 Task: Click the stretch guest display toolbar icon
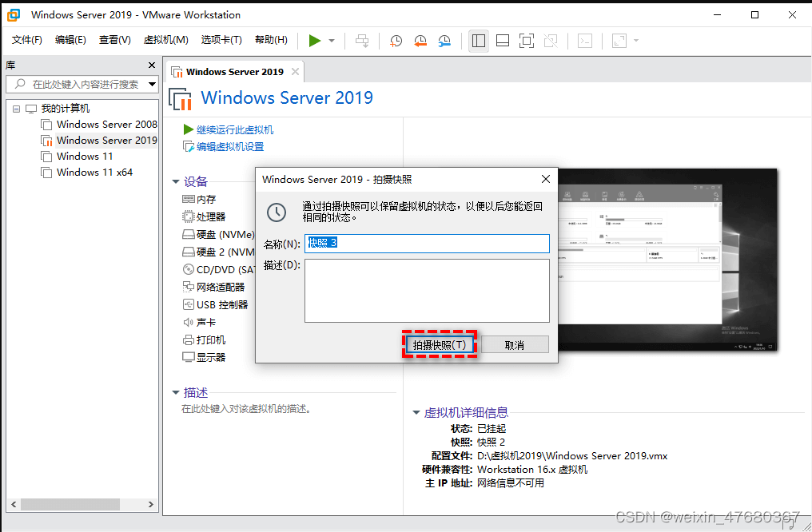(x=619, y=41)
